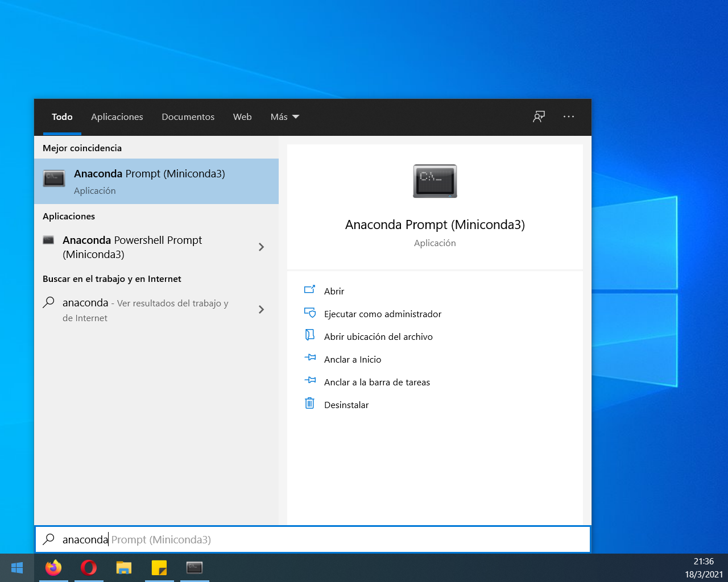
Task: Open the three-dots options menu
Action: (x=569, y=117)
